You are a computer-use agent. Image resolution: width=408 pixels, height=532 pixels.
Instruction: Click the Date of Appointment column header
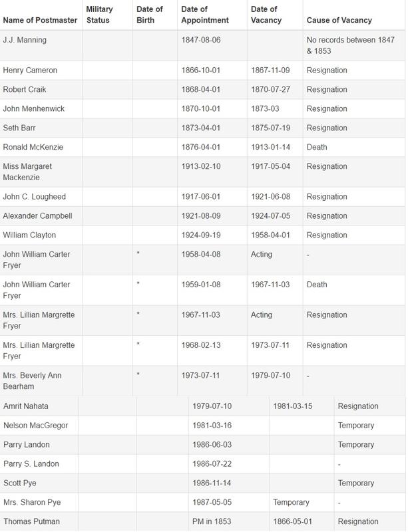[194, 15]
